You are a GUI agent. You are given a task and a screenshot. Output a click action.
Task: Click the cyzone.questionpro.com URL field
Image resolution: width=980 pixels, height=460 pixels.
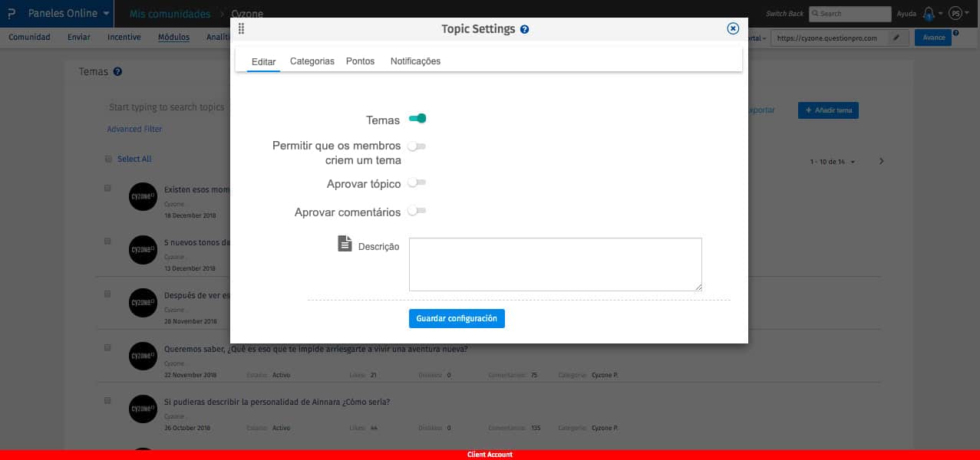[830, 38]
